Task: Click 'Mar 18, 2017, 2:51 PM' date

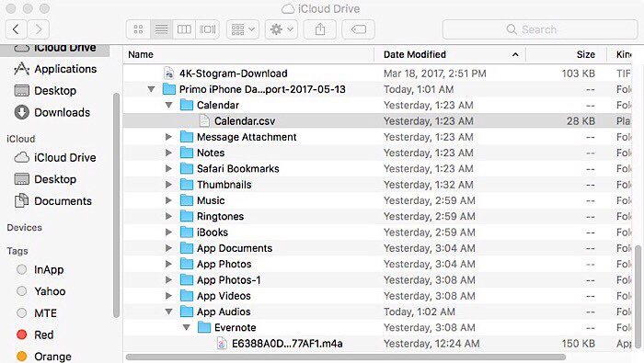Action: pyautogui.click(x=434, y=74)
